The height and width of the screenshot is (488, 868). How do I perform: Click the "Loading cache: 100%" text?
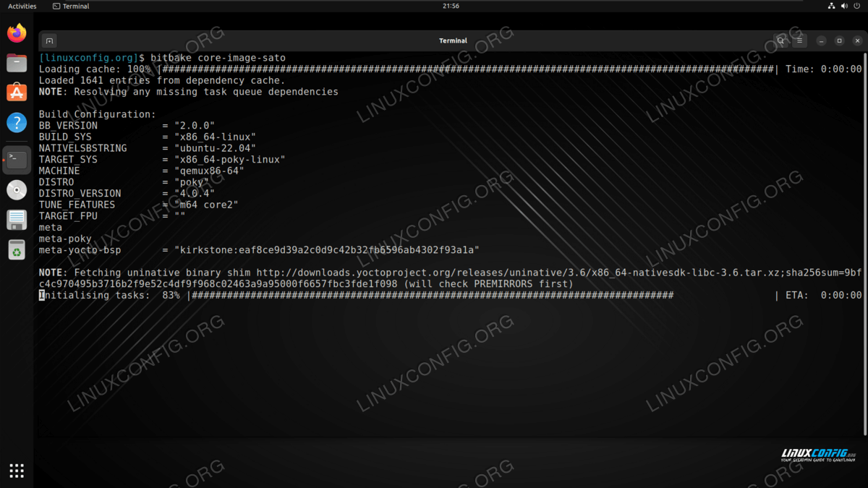[x=94, y=69]
